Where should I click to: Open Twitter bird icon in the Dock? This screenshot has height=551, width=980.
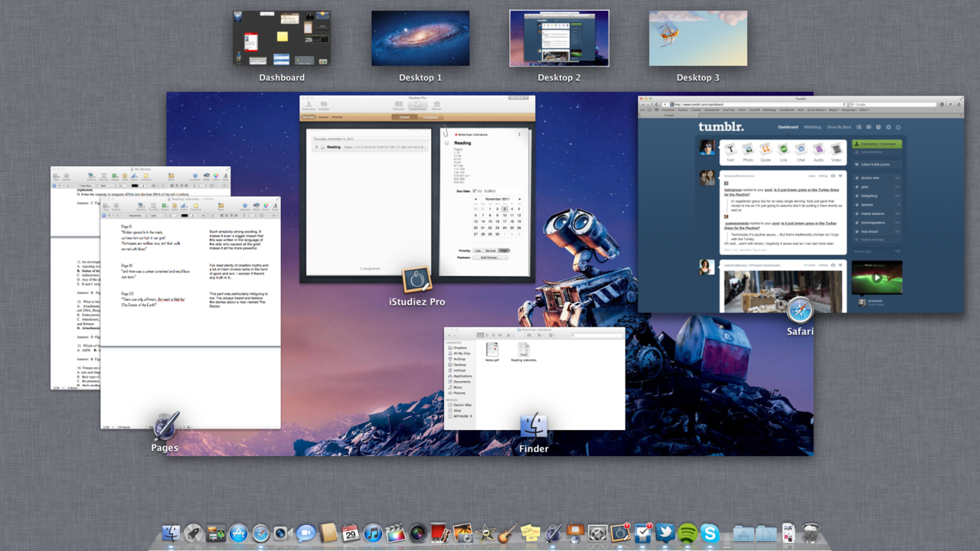point(665,533)
